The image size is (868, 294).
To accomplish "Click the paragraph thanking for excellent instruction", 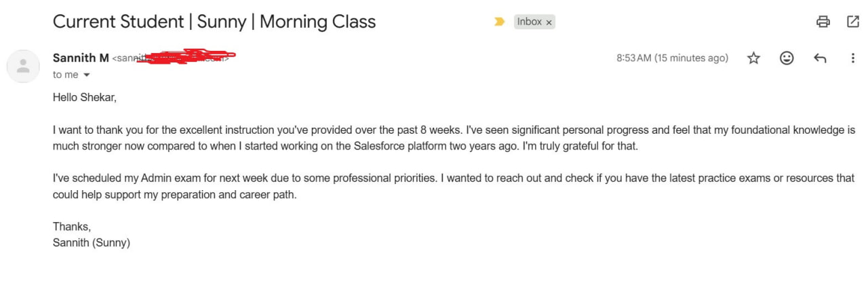I will pos(454,138).
